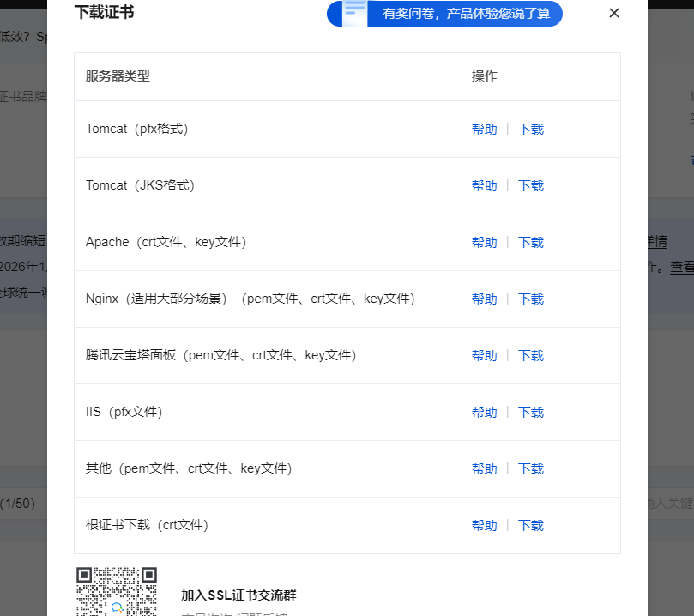Image resolution: width=694 pixels, height=616 pixels.
Task: Download the IIS pfx certificate
Action: tap(531, 413)
